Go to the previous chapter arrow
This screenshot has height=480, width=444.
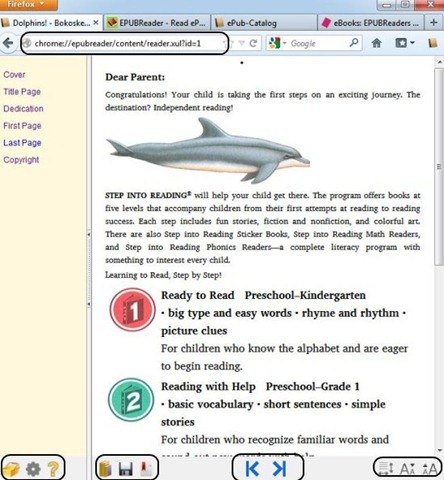[x=252, y=469]
